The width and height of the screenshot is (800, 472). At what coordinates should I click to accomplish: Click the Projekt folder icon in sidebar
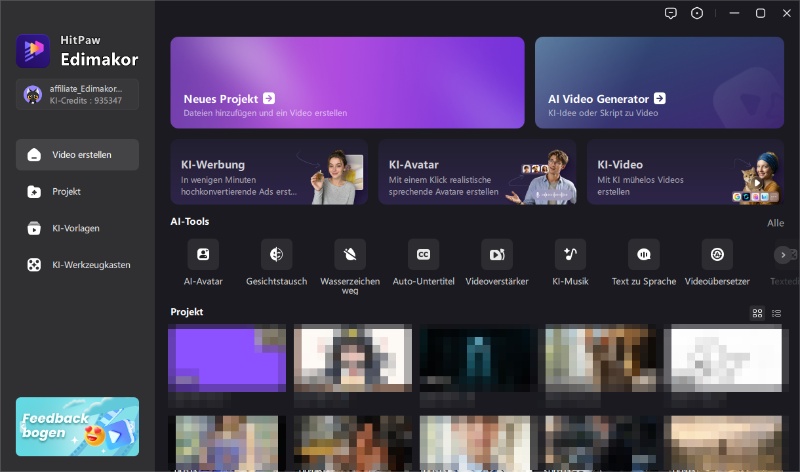(34, 191)
